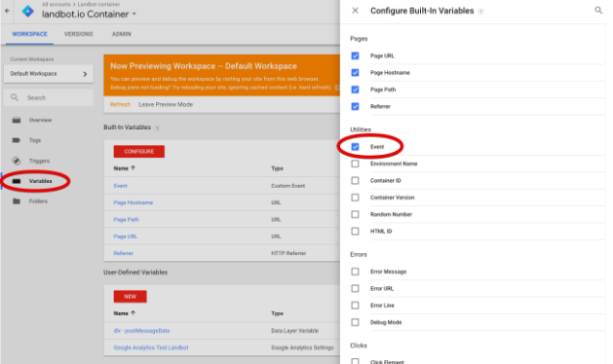Image resolution: width=613 pixels, height=364 pixels.
Task: Open the landbot.io Container dropdown arrow
Action: pos(134,14)
